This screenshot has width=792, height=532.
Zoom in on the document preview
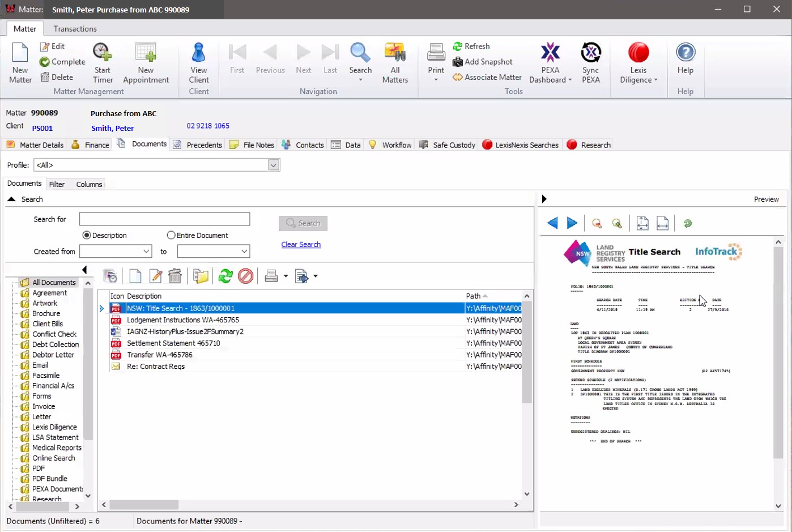(x=617, y=223)
